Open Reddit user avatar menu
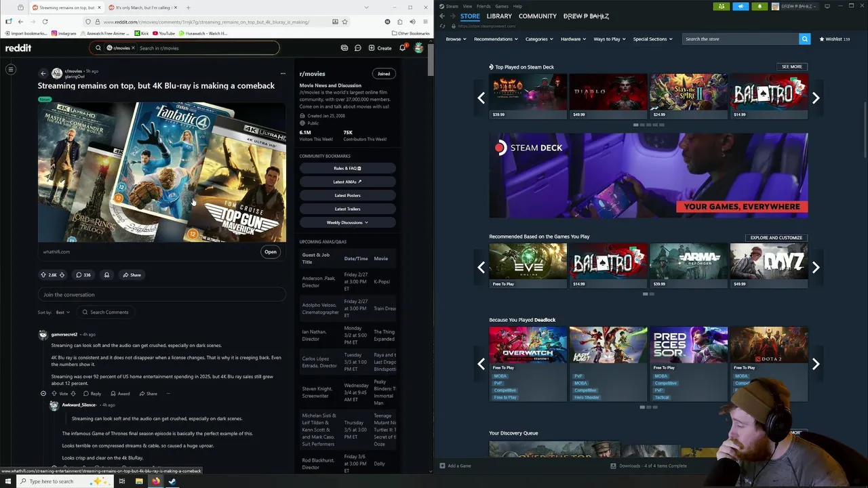 pos(418,48)
